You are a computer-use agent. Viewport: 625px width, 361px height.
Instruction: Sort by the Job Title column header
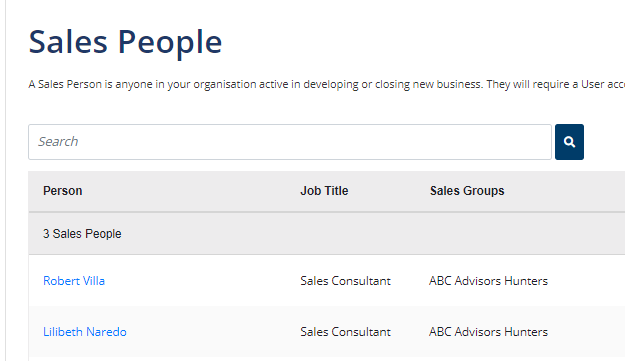324,191
